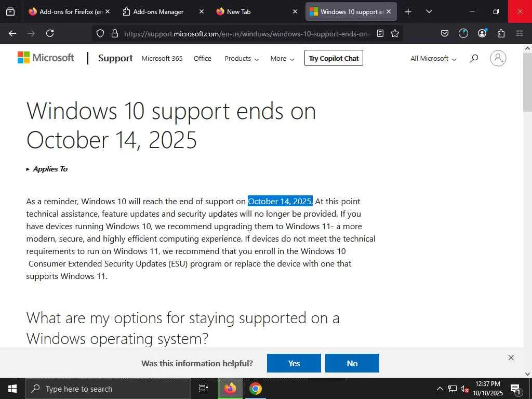This screenshot has width=532, height=399.
Task: Close the Add-ons Manager tab
Action: (202, 11)
